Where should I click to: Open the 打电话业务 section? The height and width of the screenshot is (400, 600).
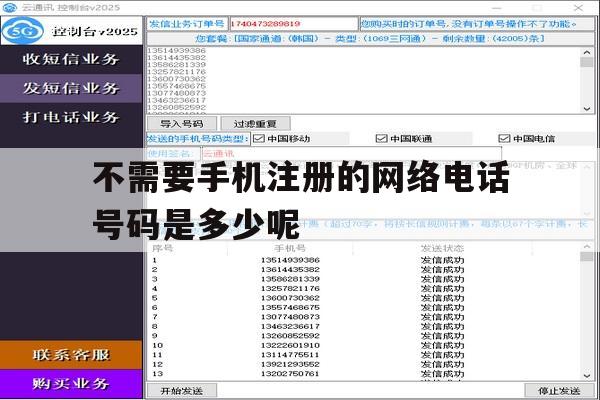71,117
